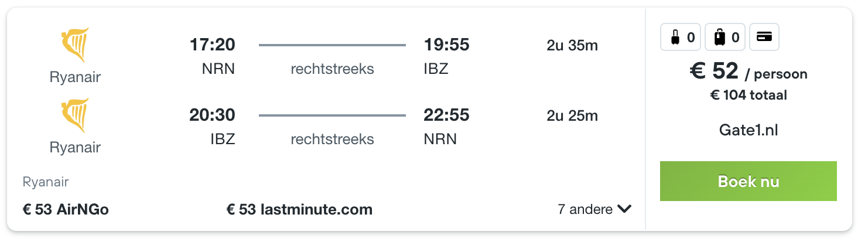Click the 2u 35m outbound duration
Viewport: 868px width, 245px height.
click(x=572, y=45)
